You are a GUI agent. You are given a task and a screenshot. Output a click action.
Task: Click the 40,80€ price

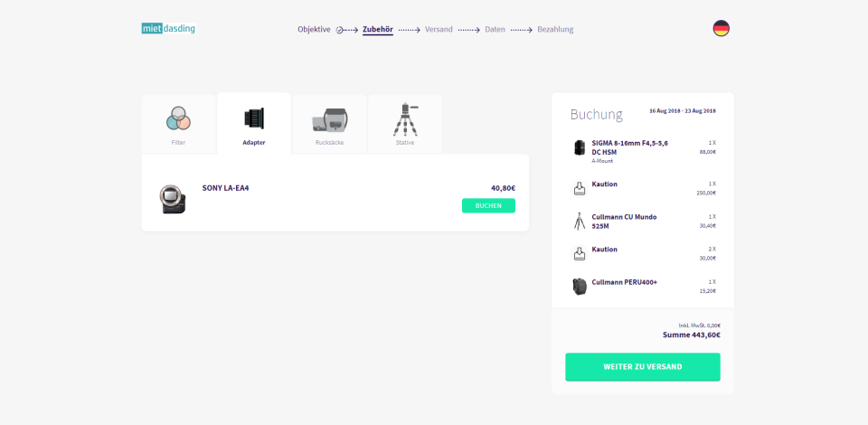[x=503, y=187]
